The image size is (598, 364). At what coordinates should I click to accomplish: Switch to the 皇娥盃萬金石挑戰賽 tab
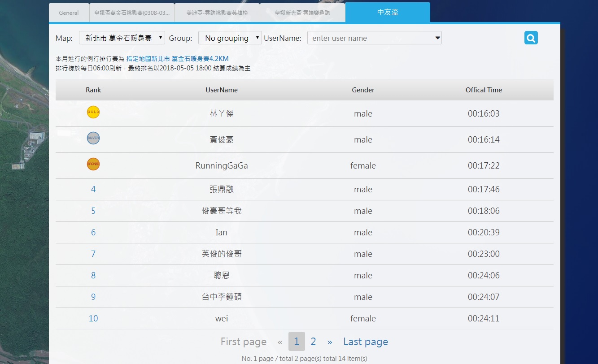(x=132, y=13)
